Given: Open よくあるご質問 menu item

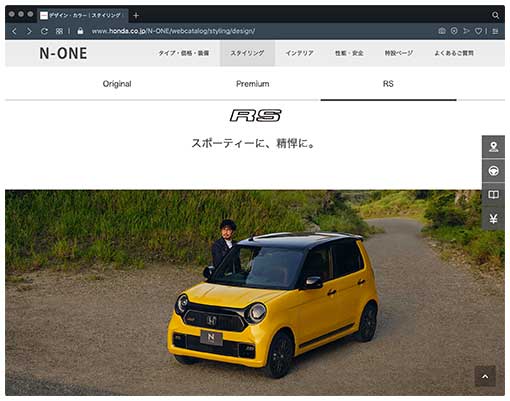Looking at the screenshot, I should (454, 53).
